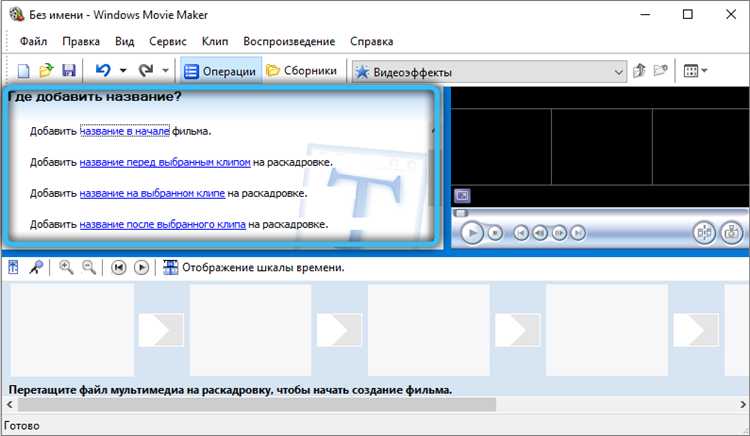Jump forward to the next clip in preview
The width and height of the screenshot is (750, 436).
[578, 233]
